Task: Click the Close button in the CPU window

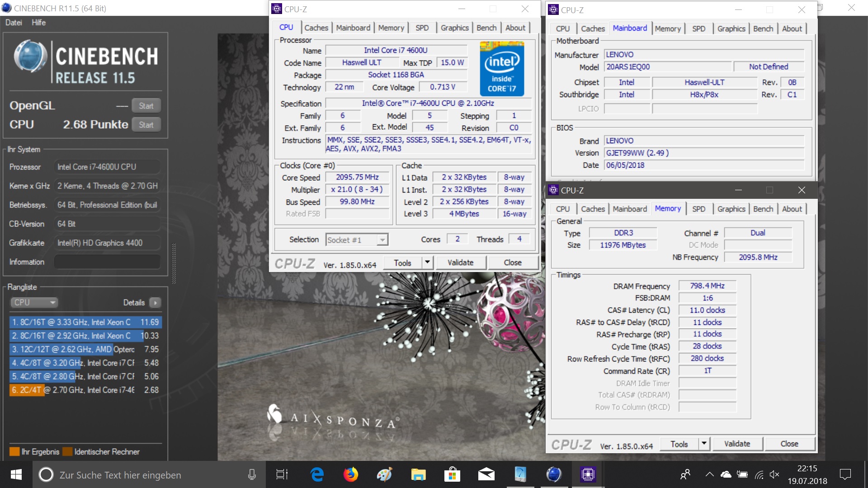Action: pos(513,263)
